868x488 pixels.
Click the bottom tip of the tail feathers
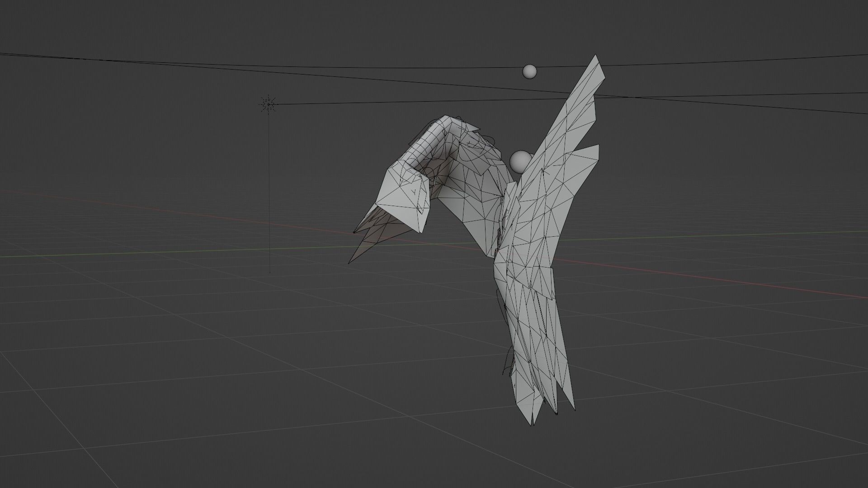click(x=530, y=424)
